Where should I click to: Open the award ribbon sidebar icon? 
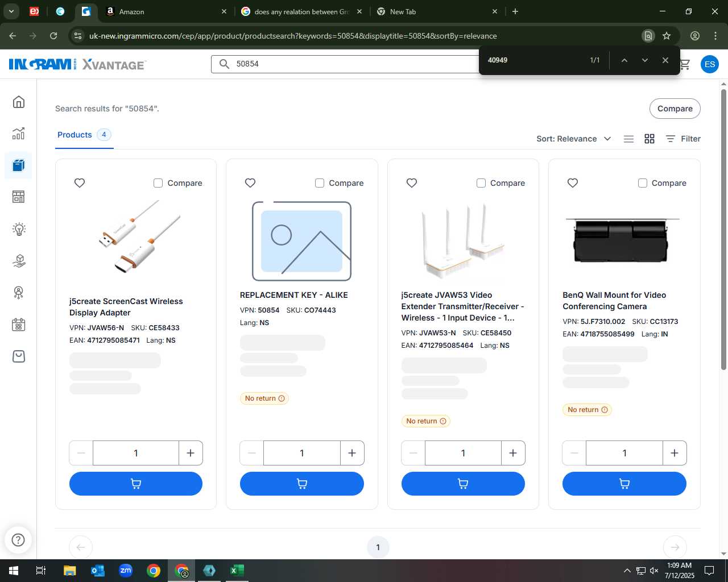tap(19, 293)
